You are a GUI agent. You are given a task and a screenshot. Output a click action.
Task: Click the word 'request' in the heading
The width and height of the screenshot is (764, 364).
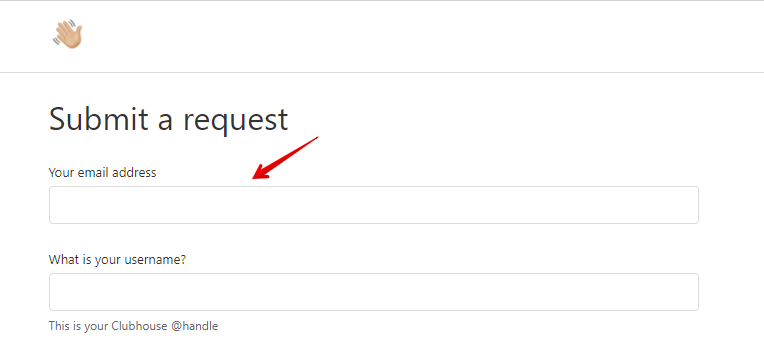pyautogui.click(x=235, y=121)
